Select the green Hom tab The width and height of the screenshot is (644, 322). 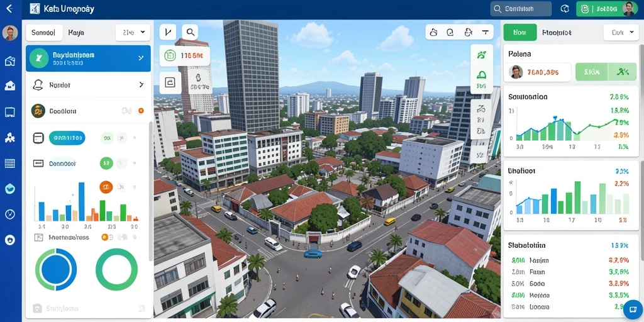point(519,33)
